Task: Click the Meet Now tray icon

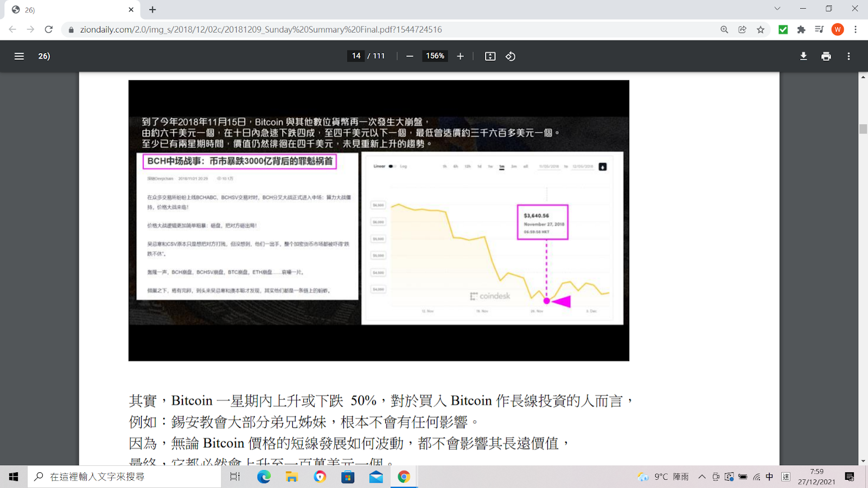Action: click(x=716, y=477)
